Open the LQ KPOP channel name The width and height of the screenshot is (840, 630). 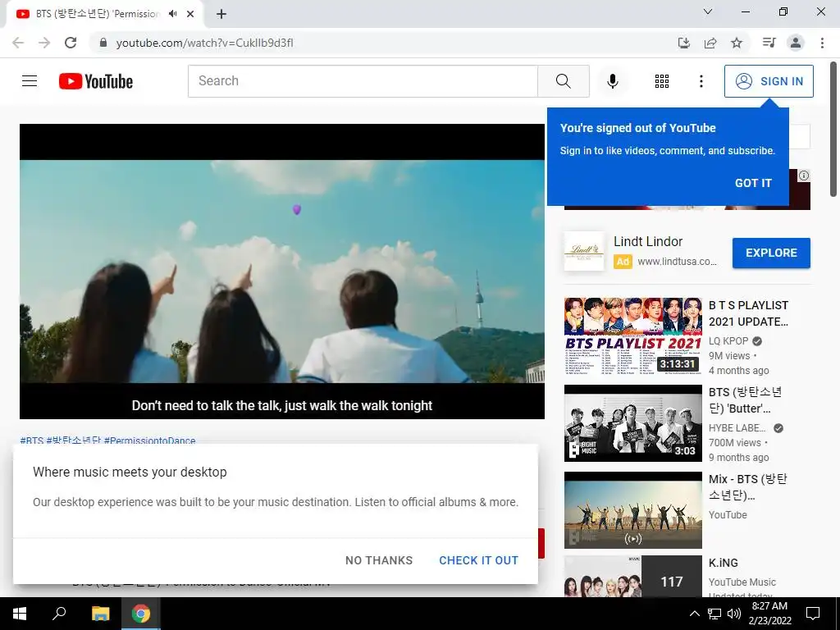[x=728, y=341]
